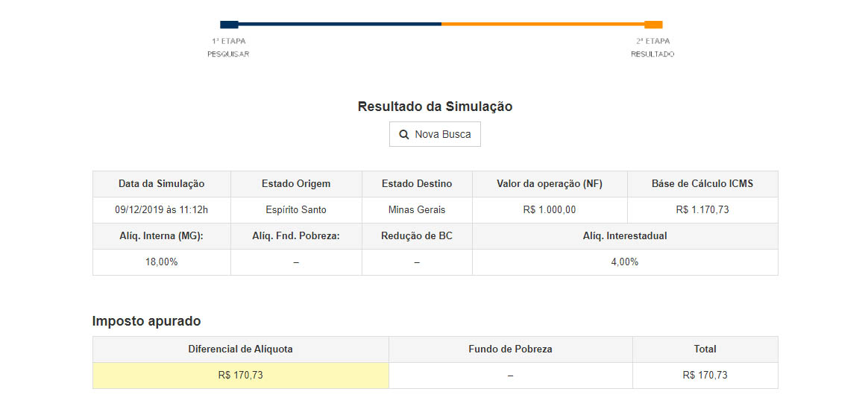Select the orange 2ª Etapa step marker
868x418 pixels.
pos(653,25)
